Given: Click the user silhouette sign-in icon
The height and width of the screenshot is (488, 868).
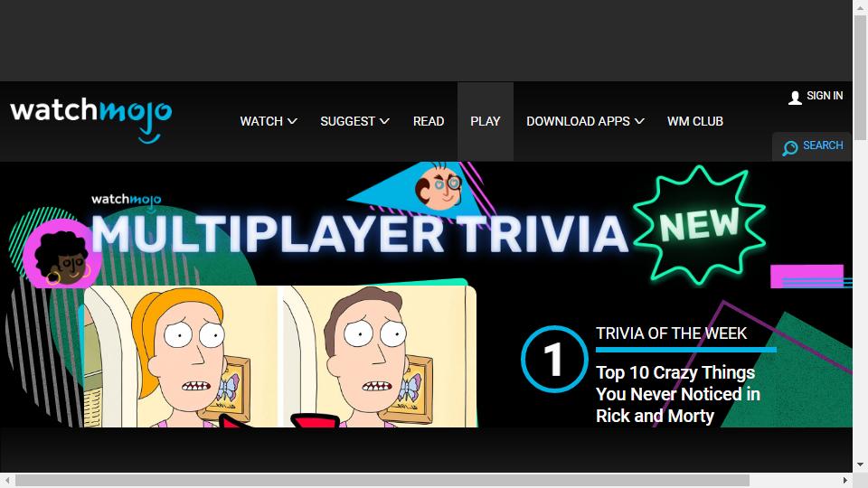Looking at the screenshot, I should (795, 98).
